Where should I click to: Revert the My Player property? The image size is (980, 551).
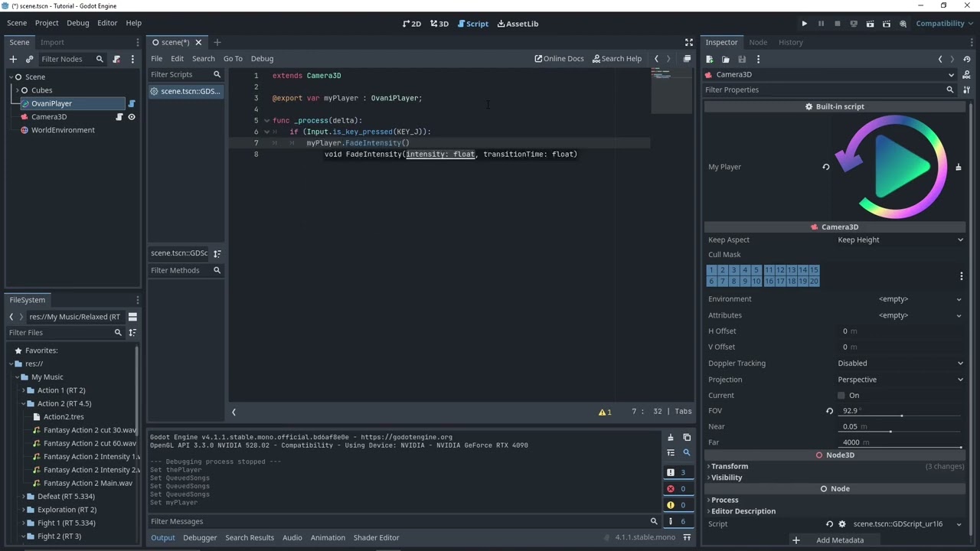coord(826,167)
